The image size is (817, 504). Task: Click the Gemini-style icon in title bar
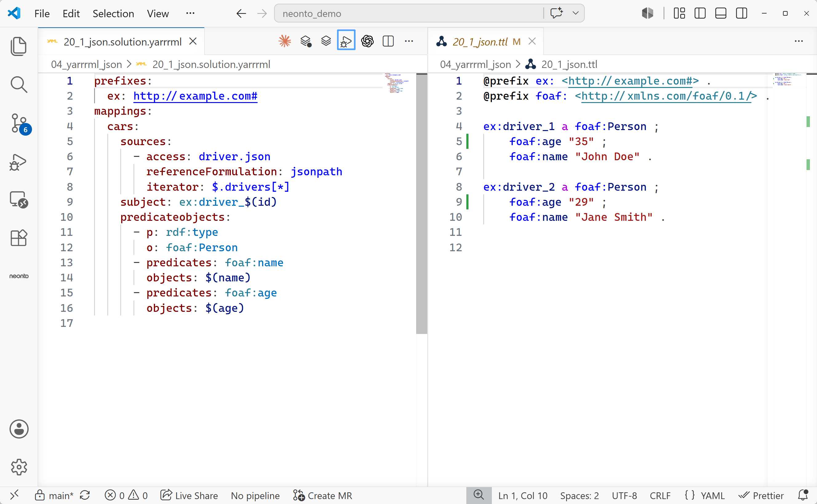coord(647,13)
